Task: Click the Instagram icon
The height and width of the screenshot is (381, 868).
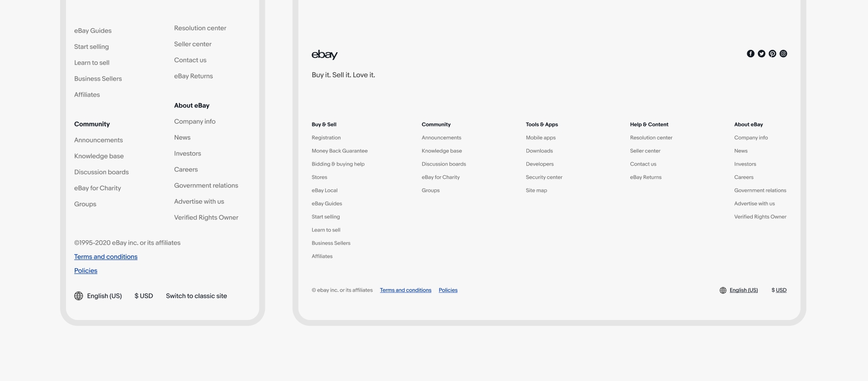Action: (x=783, y=54)
